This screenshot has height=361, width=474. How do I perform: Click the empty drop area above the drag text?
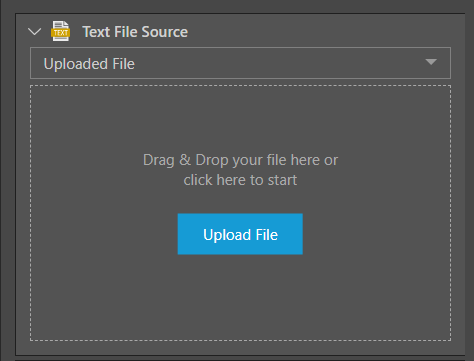(240, 118)
